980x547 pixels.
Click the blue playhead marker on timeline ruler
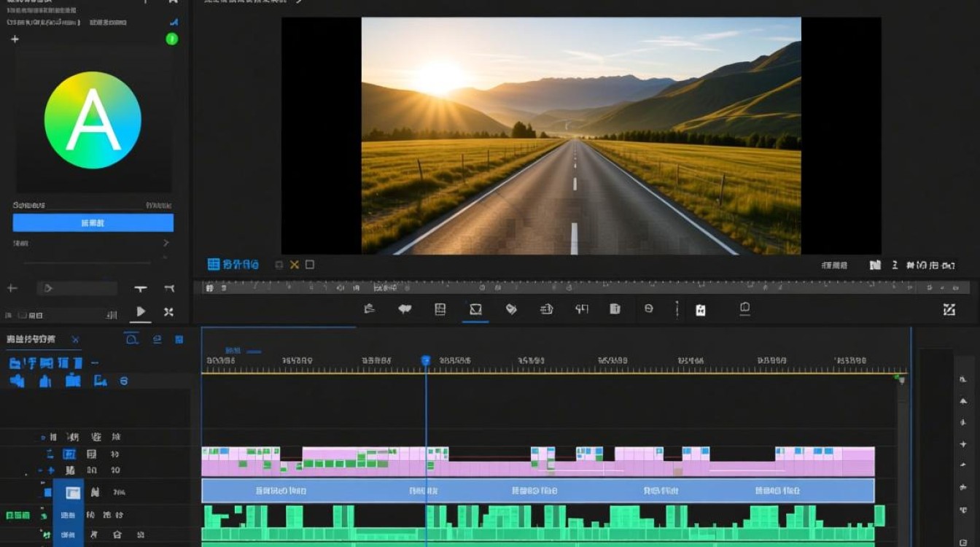pyautogui.click(x=426, y=360)
